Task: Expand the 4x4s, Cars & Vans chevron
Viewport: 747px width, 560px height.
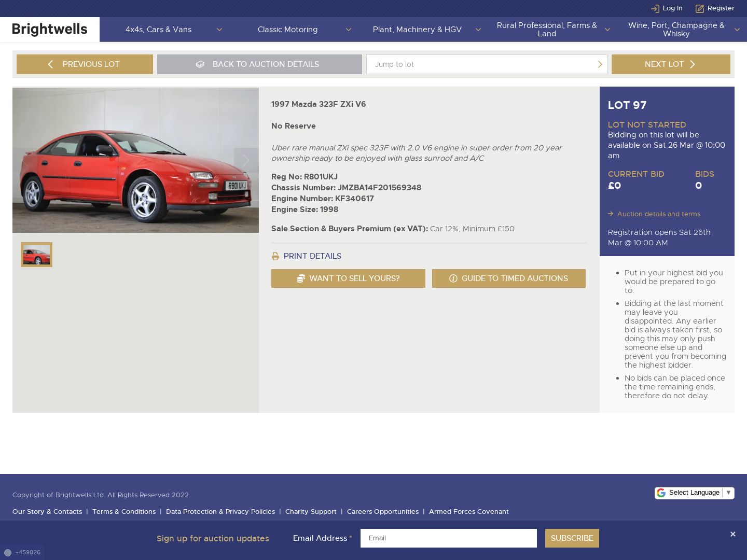Action: [219, 30]
